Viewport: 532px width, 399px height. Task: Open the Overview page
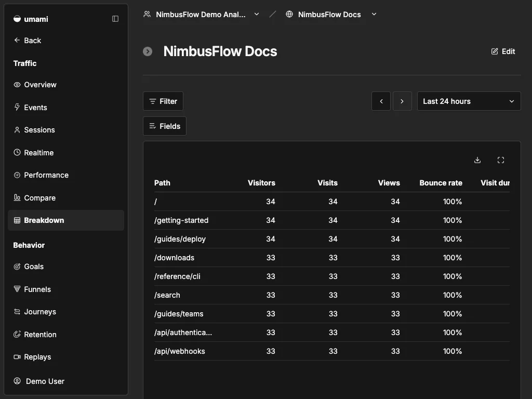[66, 85]
